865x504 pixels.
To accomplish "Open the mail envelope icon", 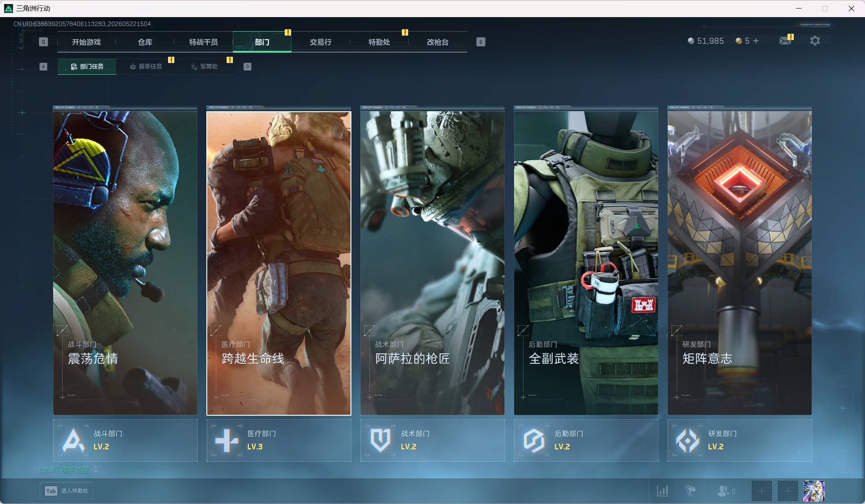I will 785,41.
